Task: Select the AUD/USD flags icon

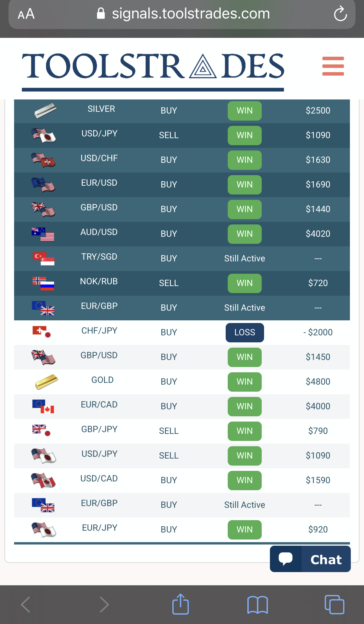Action: pos(42,233)
